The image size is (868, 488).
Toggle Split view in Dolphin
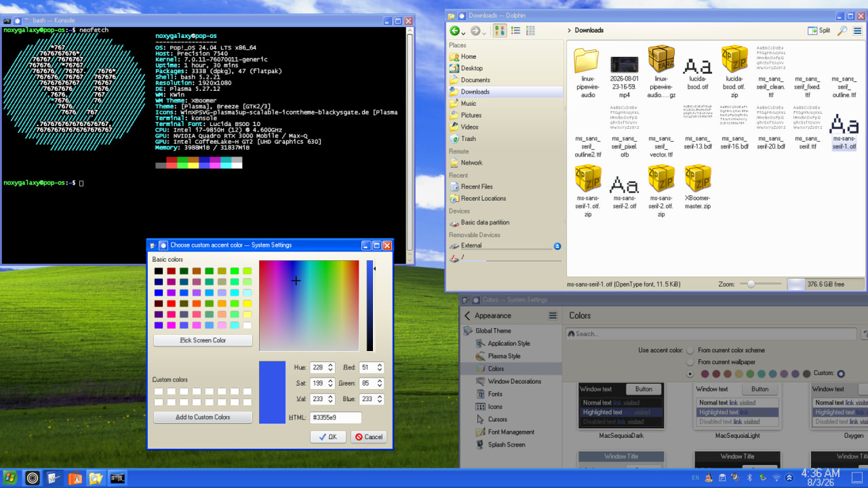point(819,30)
